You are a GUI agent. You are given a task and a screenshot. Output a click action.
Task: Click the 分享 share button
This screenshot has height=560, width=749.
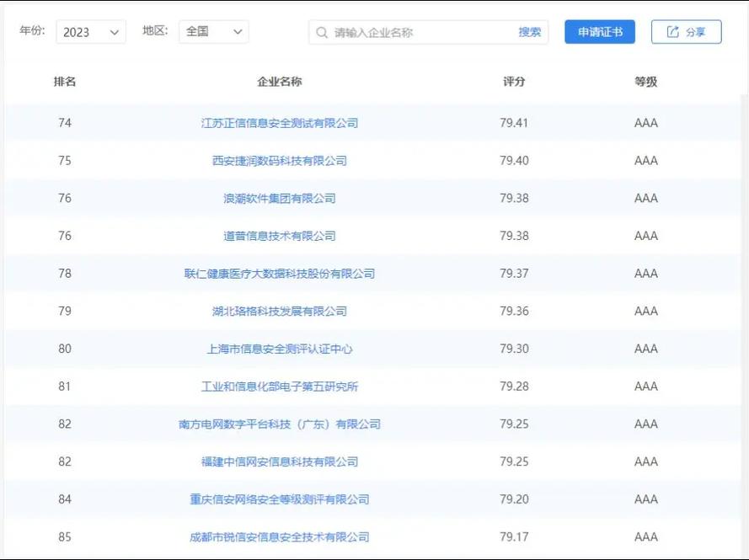pyautogui.click(x=687, y=32)
